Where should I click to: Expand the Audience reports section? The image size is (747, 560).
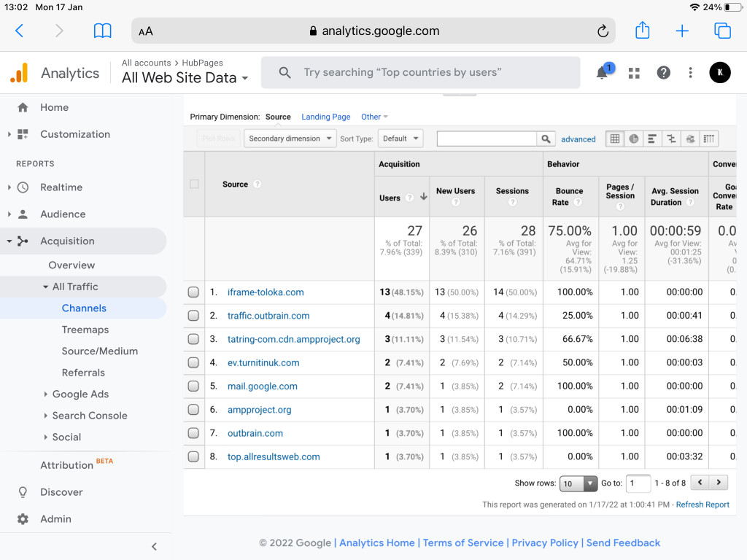click(9, 214)
